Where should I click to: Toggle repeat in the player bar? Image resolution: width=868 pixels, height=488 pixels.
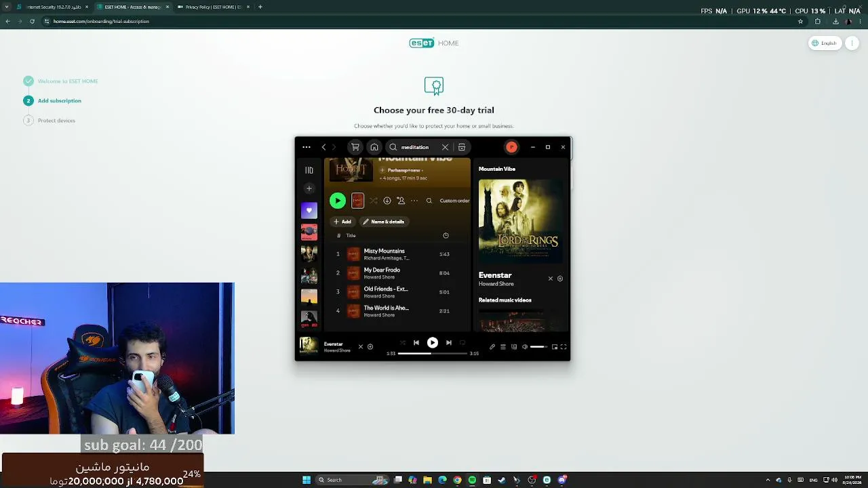click(462, 343)
